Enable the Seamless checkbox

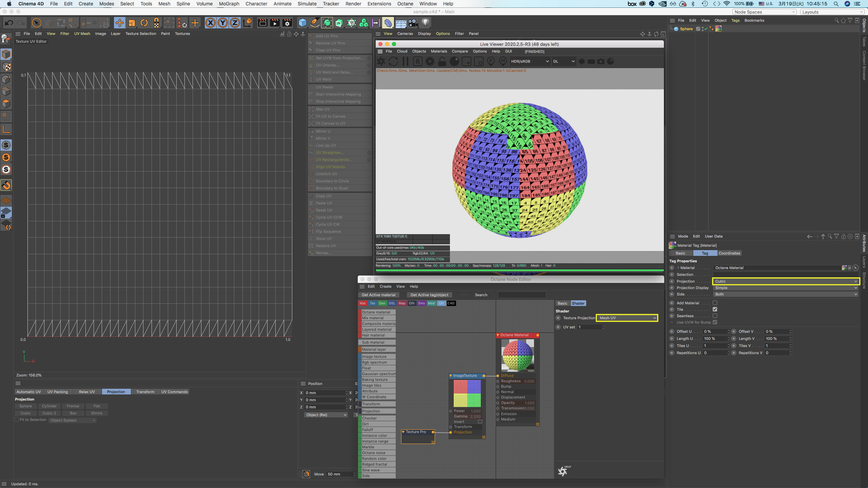coord(715,316)
